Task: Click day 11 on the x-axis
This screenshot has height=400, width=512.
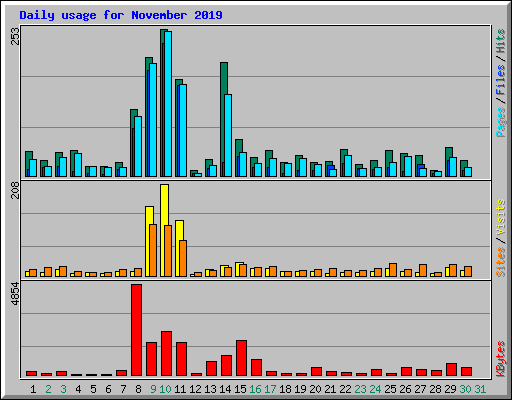Action: click(180, 389)
